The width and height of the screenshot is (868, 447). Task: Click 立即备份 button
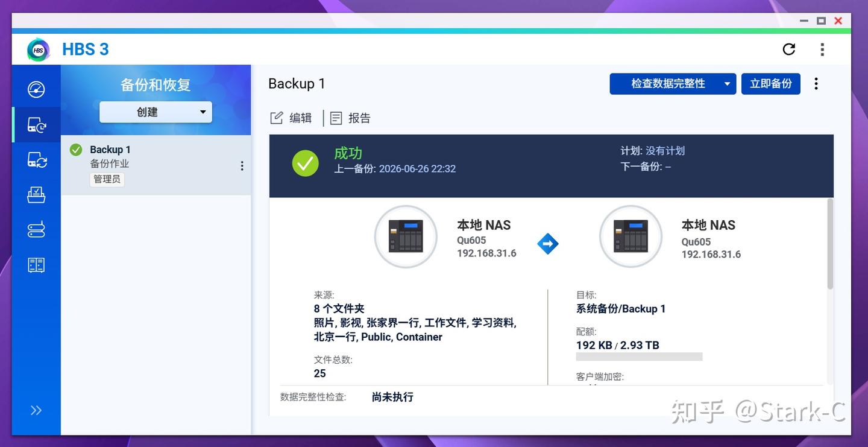pyautogui.click(x=771, y=84)
